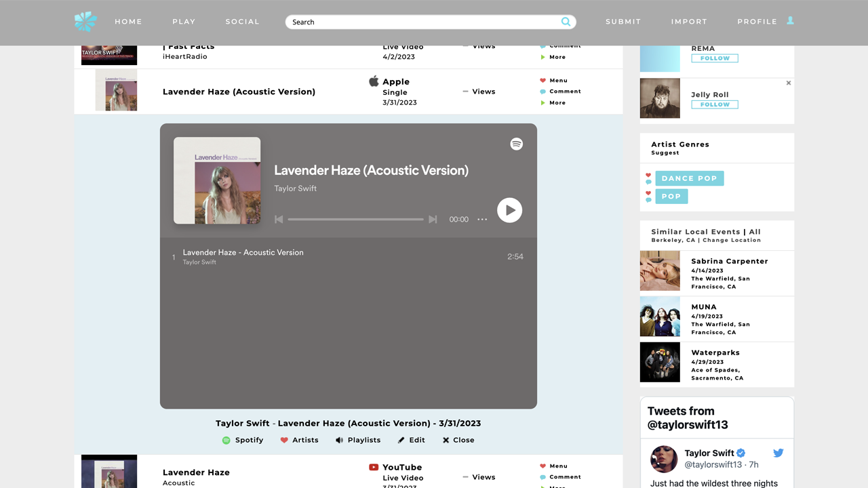This screenshot has height=488, width=868.
Task: Open MUNA event
Action: [x=704, y=307]
